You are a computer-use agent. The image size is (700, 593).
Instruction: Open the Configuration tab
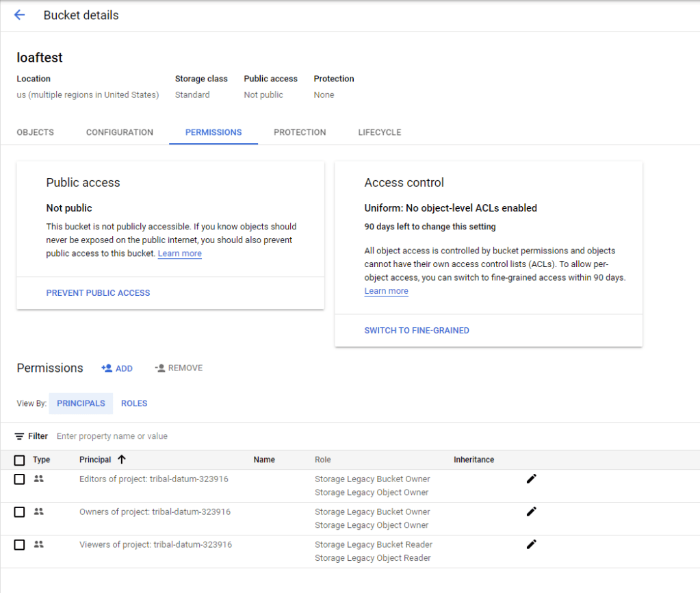(x=120, y=132)
